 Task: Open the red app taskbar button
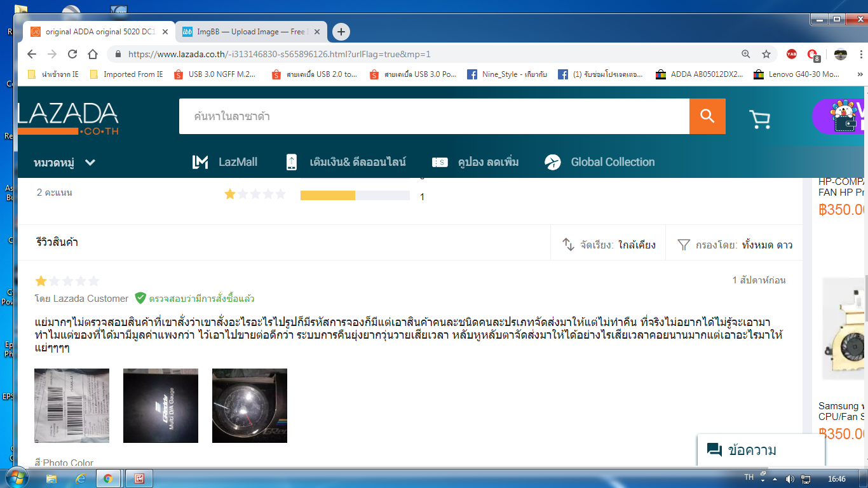point(139,478)
